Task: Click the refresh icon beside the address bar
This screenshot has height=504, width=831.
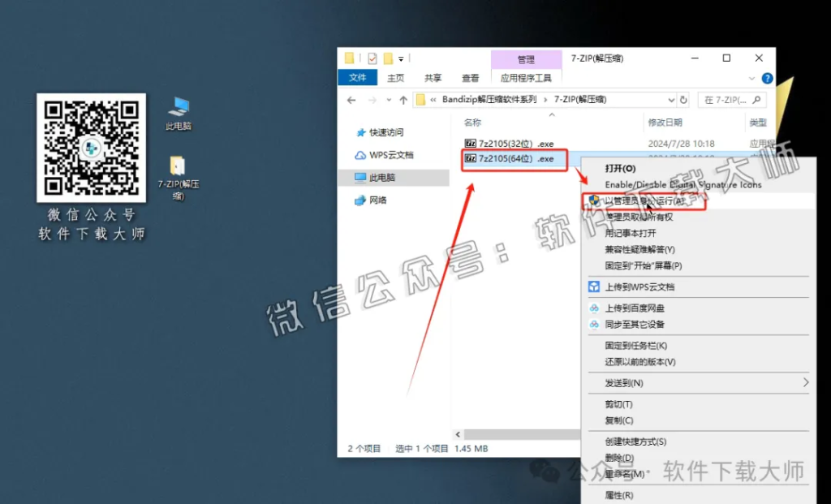Action: click(684, 99)
